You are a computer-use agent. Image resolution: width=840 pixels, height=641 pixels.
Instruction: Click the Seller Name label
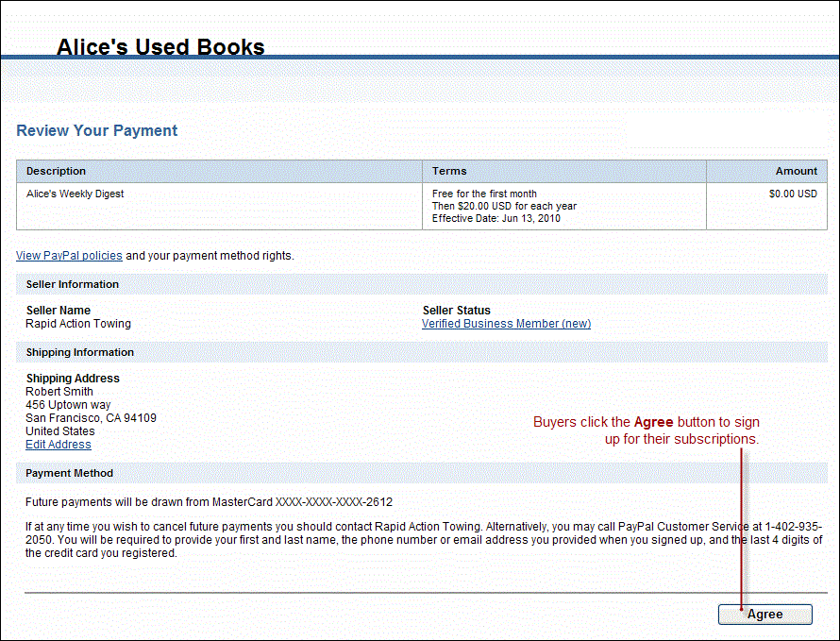[59, 311]
